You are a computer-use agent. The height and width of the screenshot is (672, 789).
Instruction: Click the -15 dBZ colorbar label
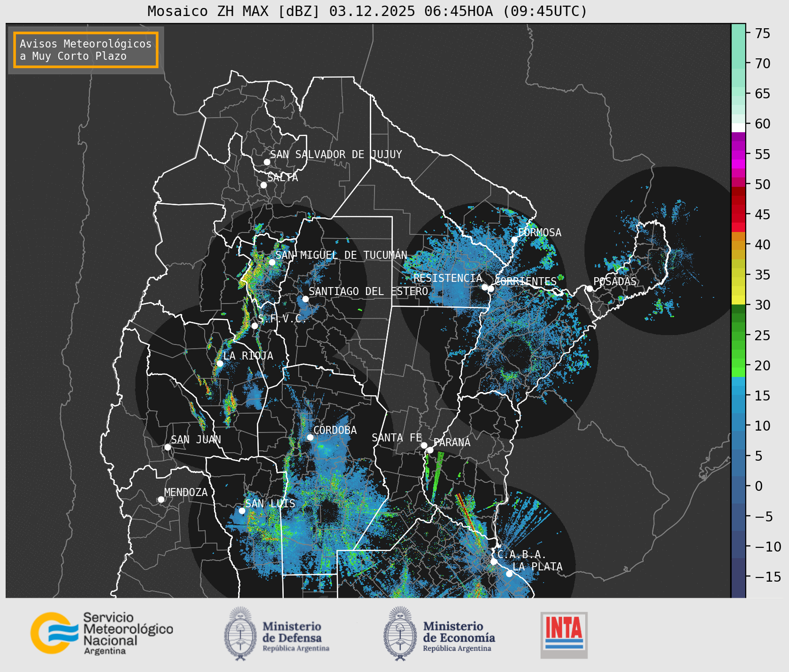coord(768,576)
